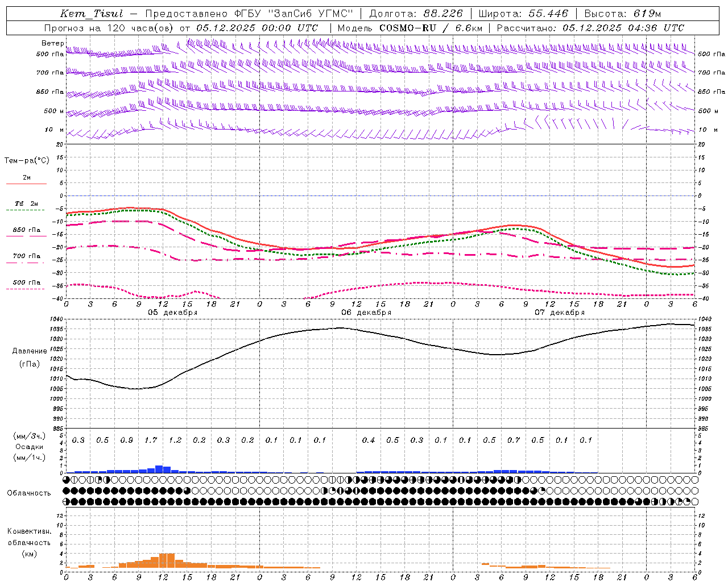The height and width of the screenshot is (582, 728).
Task: Click the Широта: 55.446 value
Action: pyautogui.click(x=523, y=14)
